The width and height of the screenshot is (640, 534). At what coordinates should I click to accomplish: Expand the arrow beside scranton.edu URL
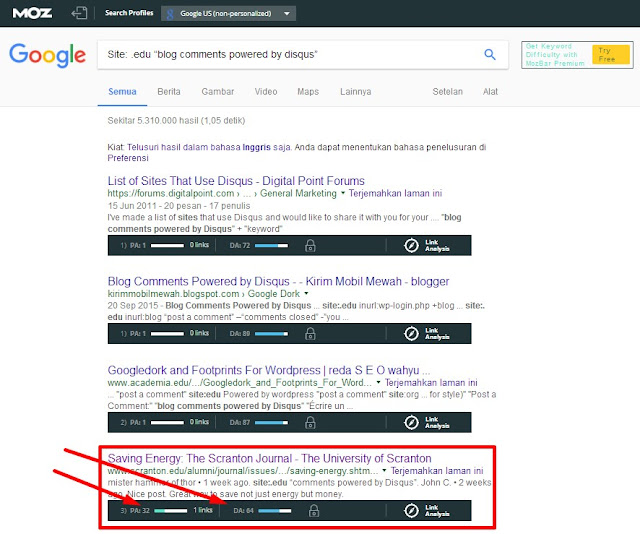tap(384, 471)
